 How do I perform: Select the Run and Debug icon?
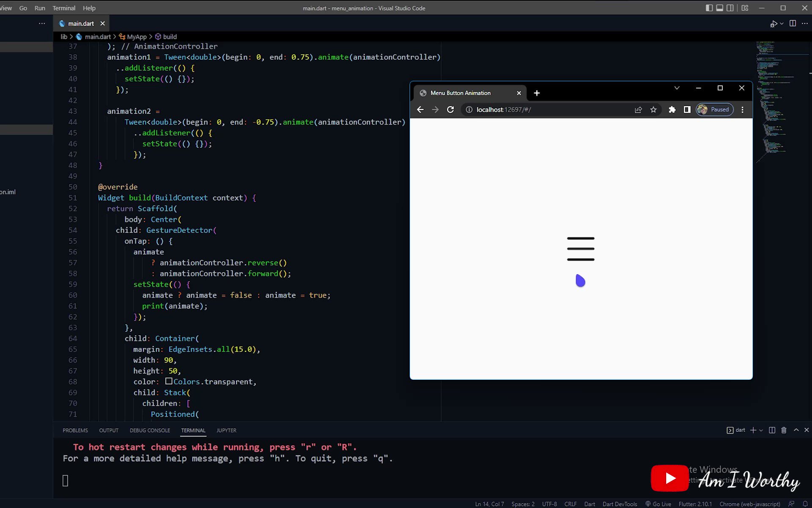[x=773, y=23]
